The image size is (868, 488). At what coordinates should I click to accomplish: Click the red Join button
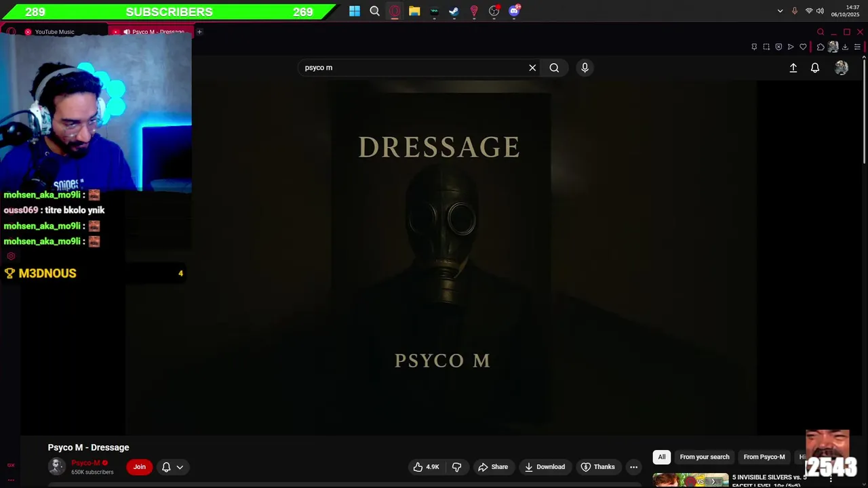click(x=139, y=467)
